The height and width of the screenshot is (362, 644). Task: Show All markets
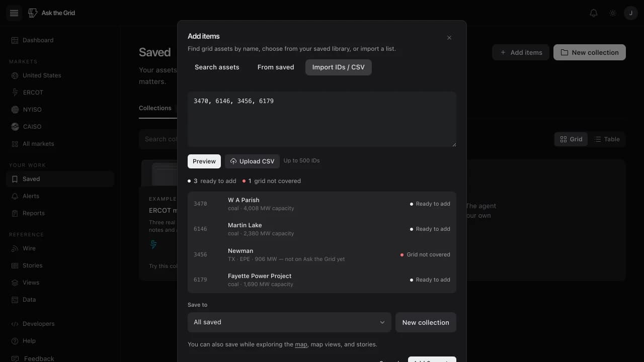coord(60,144)
